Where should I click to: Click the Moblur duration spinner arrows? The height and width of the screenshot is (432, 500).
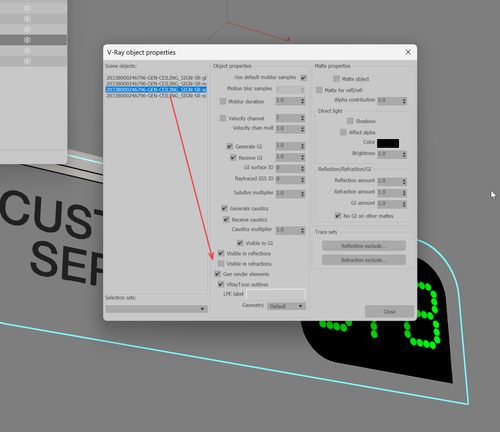click(x=303, y=101)
